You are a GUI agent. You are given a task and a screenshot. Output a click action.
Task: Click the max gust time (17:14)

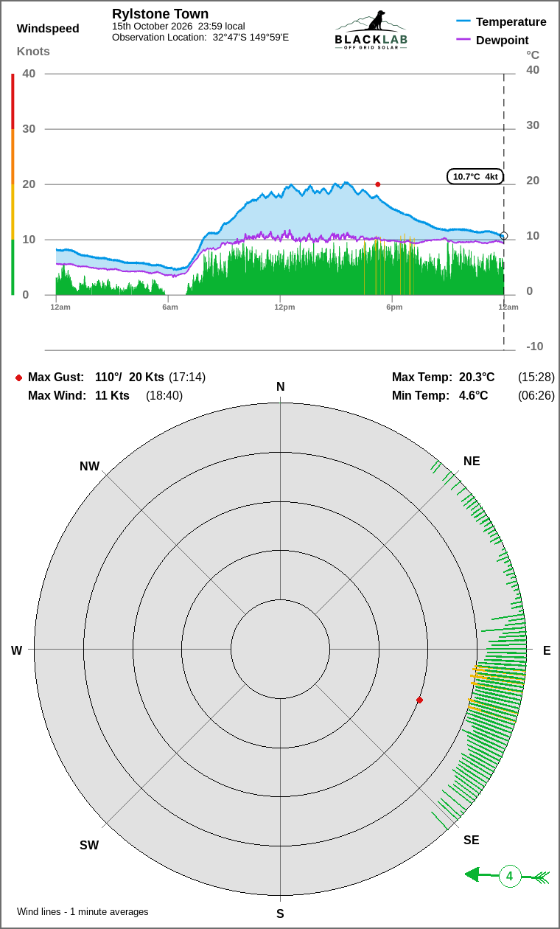click(187, 377)
